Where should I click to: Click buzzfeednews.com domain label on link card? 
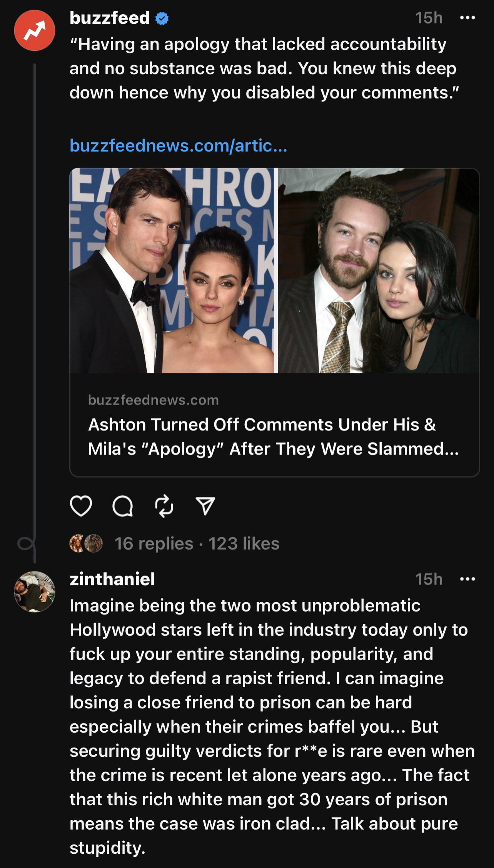coord(153,400)
